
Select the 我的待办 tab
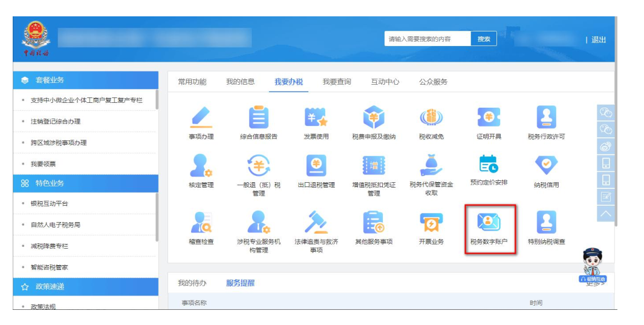pos(192,283)
